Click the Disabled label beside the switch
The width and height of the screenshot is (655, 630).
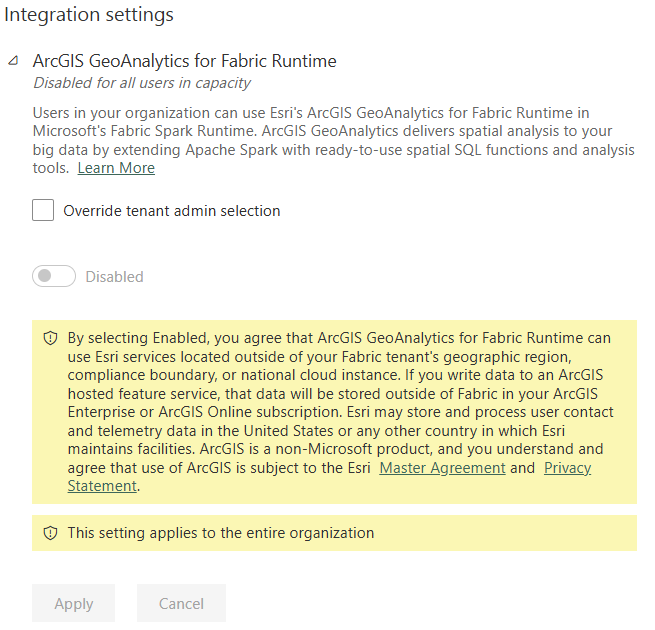114,277
